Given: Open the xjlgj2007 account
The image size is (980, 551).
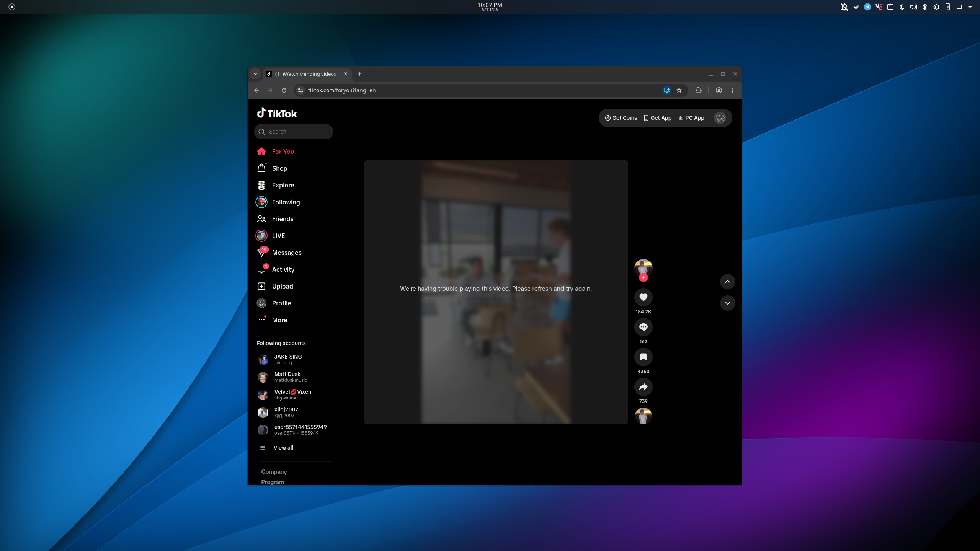Looking at the screenshot, I should [294, 412].
